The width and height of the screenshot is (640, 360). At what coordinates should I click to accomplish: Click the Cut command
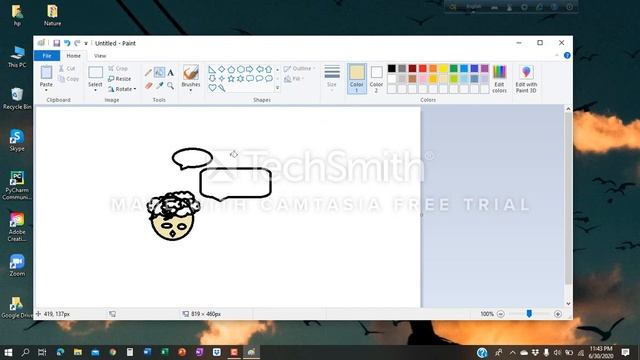tap(67, 69)
